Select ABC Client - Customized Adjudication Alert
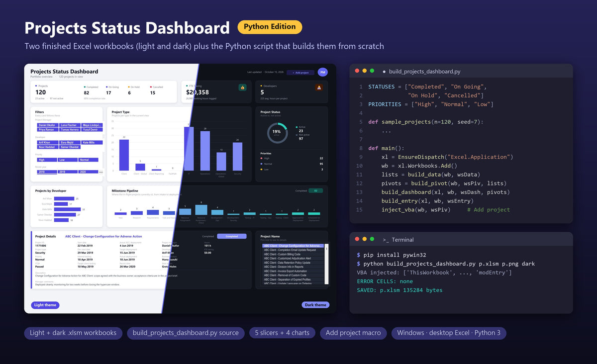The height and width of the screenshot is (364, 597). [x=293, y=259]
